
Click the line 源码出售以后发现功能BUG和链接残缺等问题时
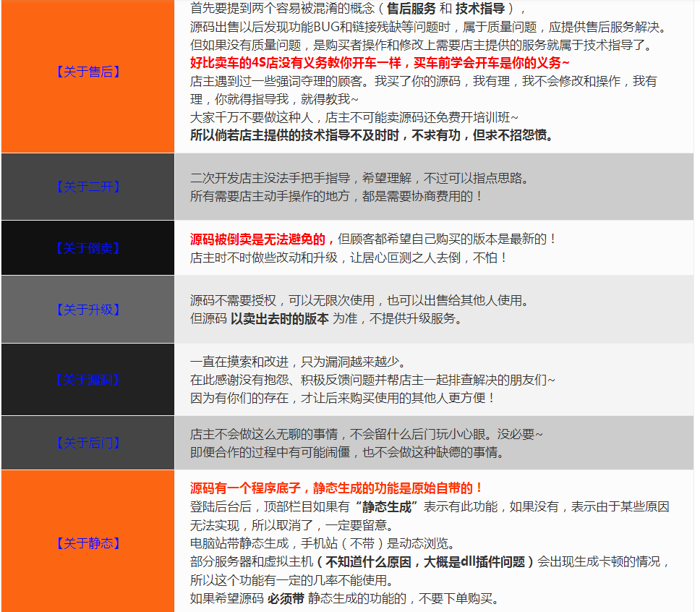tap(427, 27)
